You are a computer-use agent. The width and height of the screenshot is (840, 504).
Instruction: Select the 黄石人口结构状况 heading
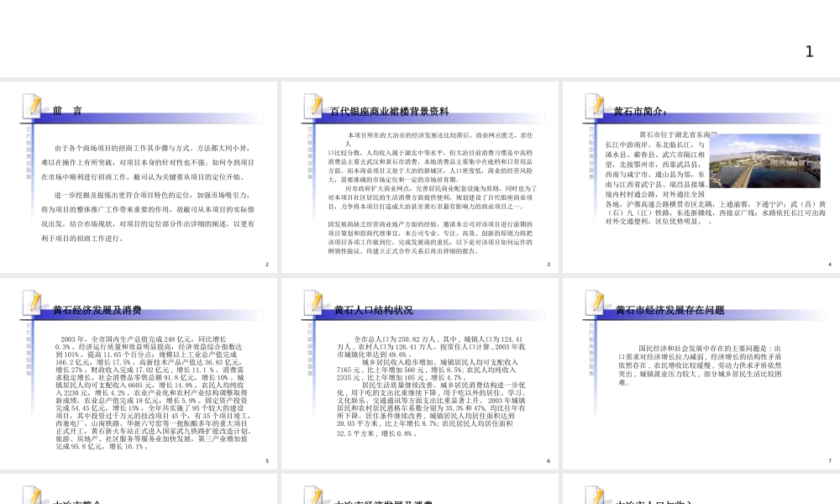[374, 310]
